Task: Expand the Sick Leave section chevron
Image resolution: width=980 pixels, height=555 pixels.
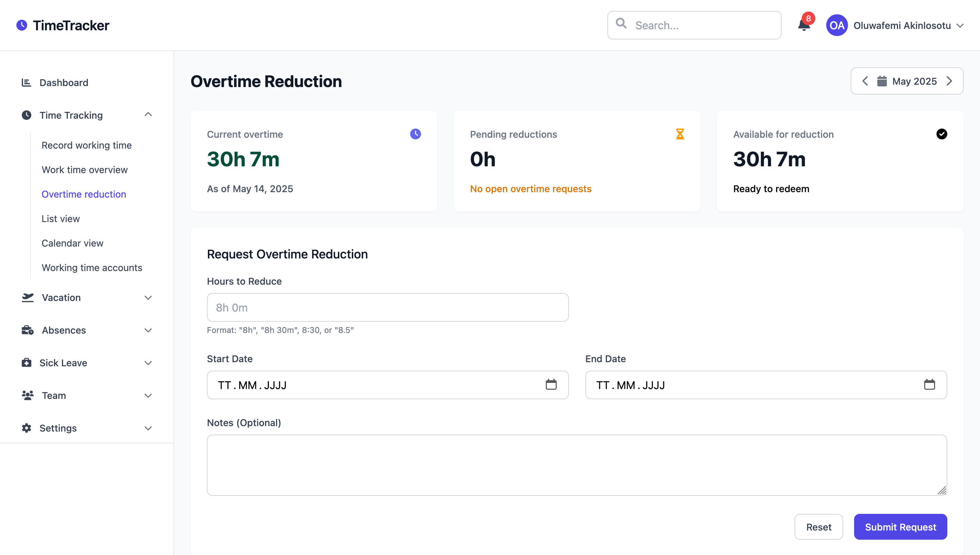Action: (148, 363)
